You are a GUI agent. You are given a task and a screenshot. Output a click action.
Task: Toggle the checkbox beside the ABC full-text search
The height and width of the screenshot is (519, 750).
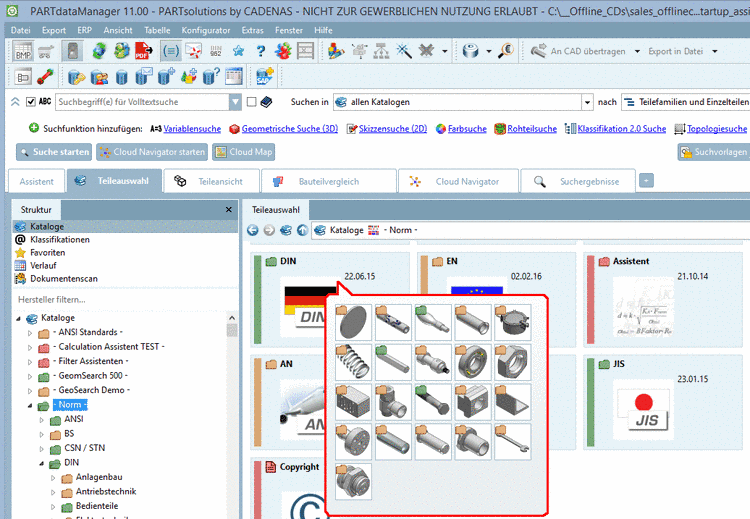click(31, 102)
